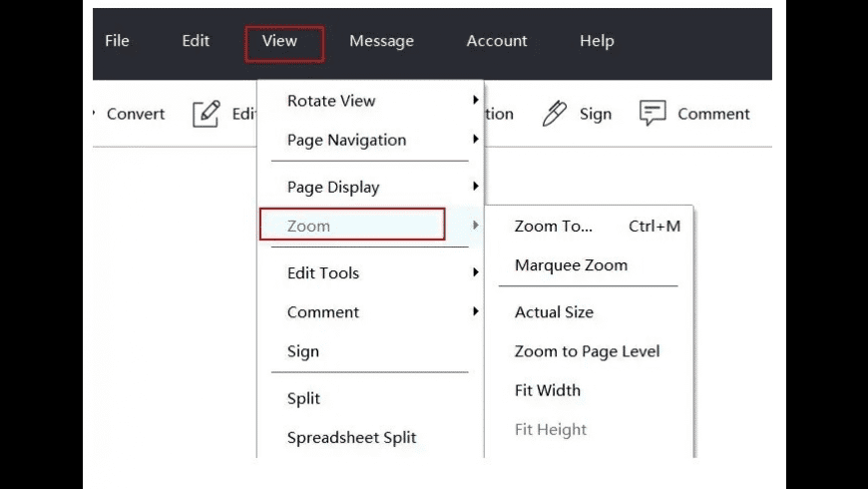868x489 pixels.
Task: Click the Sign pen icon
Action: (554, 114)
